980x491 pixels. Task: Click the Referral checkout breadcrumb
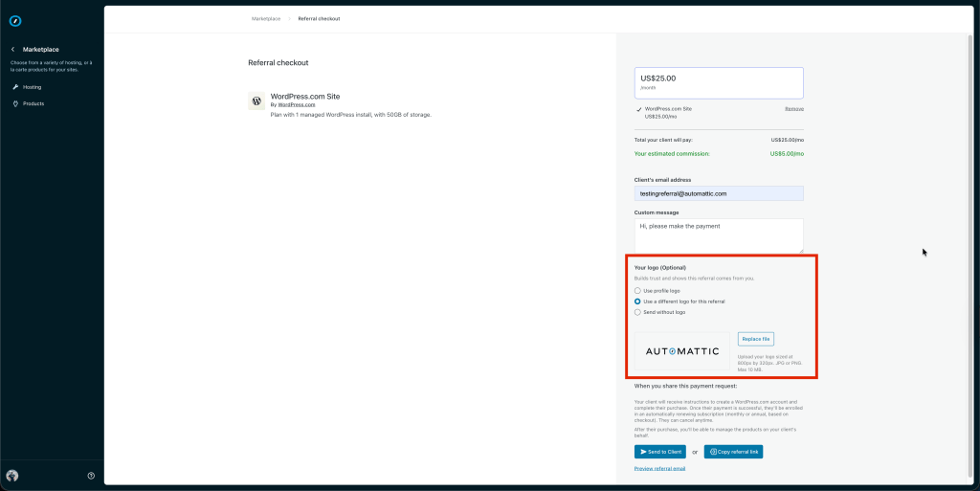click(319, 18)
